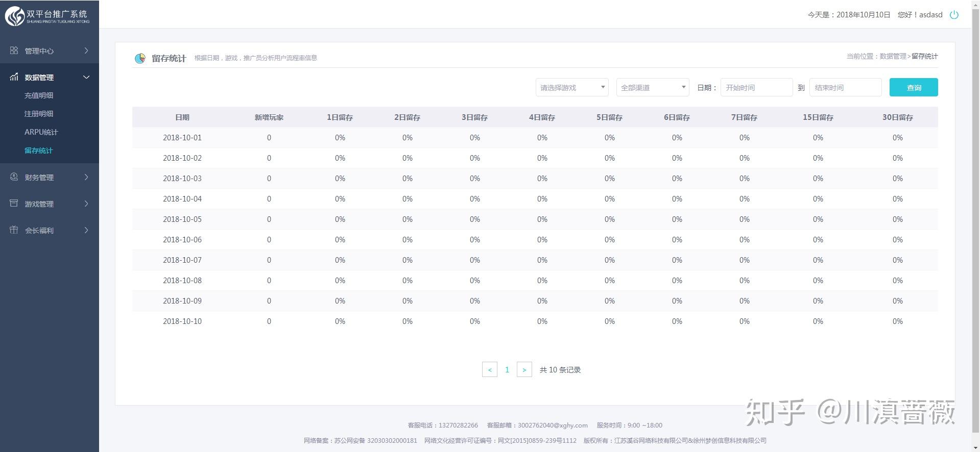The height and width of the screenshot is (452, 980).
Task: Open the 全部渠道 dropdown
Action: (653, 87)
